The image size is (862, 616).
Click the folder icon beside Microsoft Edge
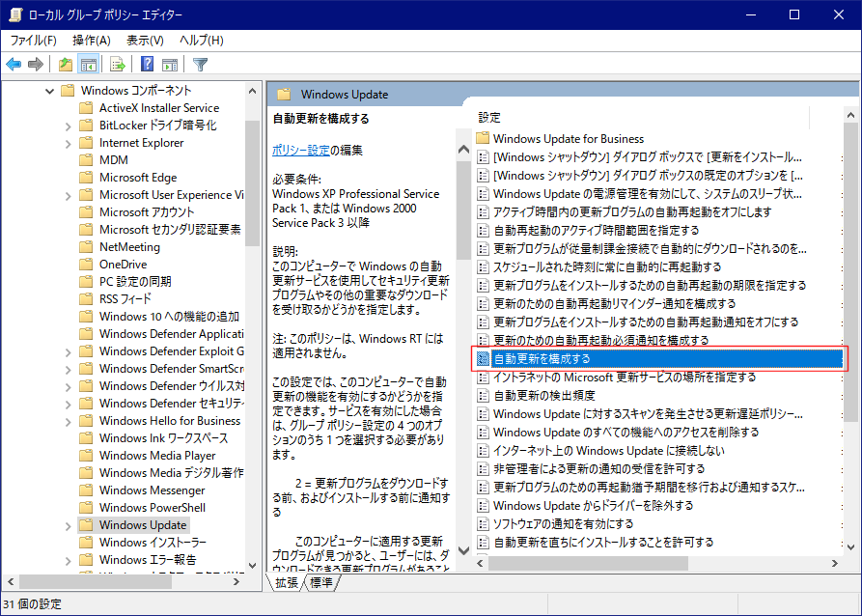click(86, 177)
